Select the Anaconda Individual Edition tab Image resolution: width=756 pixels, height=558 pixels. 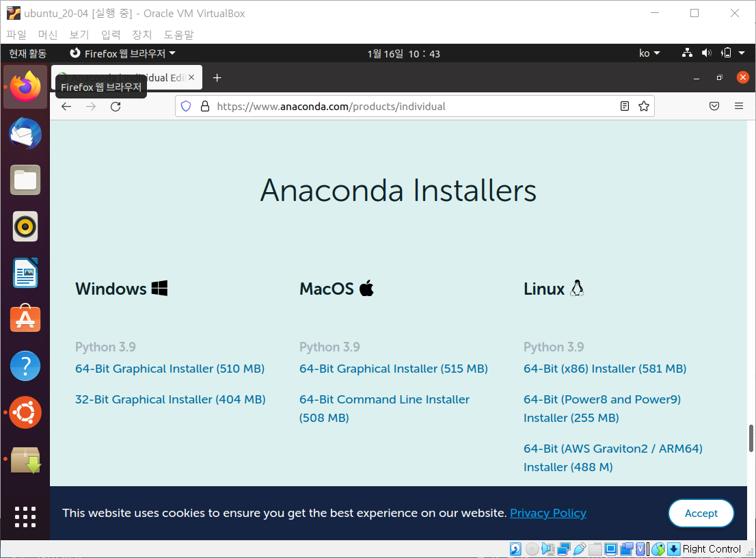click(x=126, y=78)
